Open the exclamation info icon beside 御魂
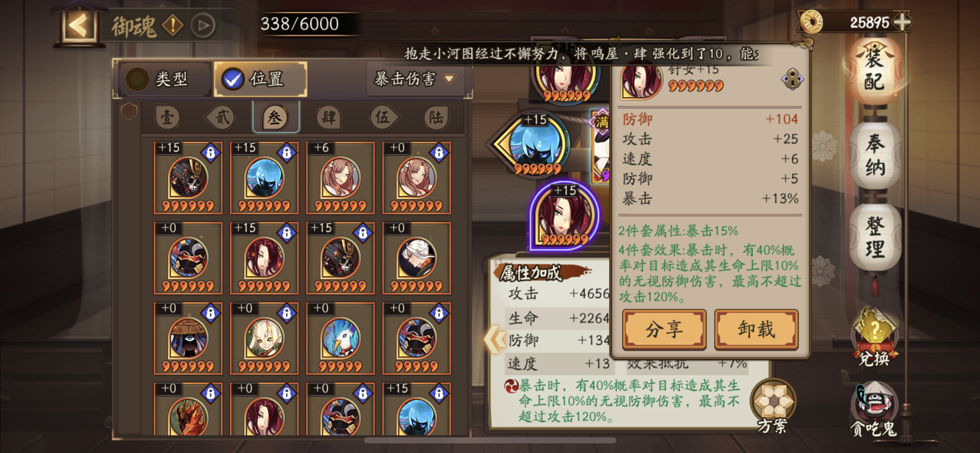The width and height of the screenshot is (980, 453). [x=173, y=25]
